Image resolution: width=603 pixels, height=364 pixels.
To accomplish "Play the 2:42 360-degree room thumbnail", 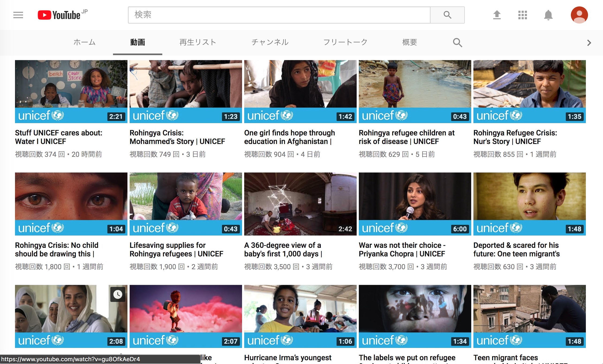I will (300, 204).
